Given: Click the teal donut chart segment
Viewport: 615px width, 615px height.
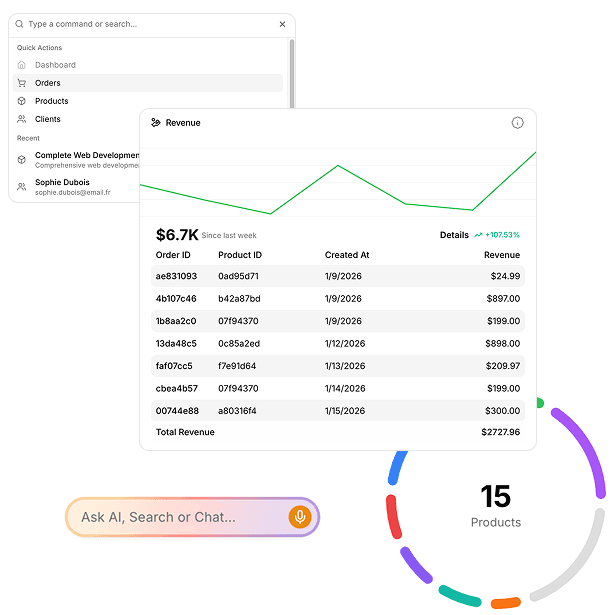Looking at the screenshot, I should (459, 596).
